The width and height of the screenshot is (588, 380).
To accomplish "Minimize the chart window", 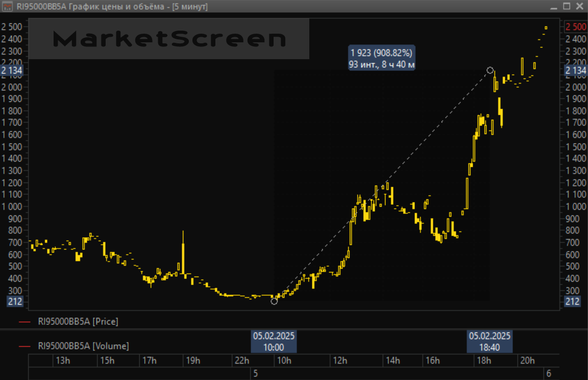I will (554, 6).
